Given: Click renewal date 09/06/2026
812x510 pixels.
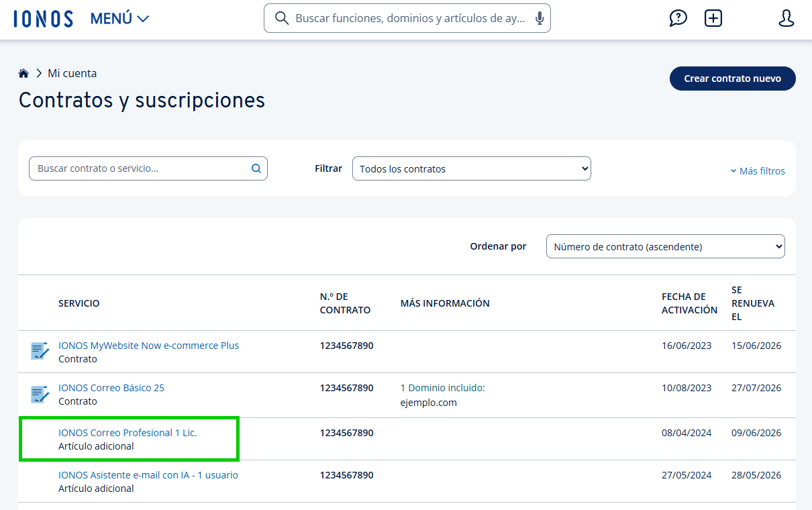Looking at the screenshot, I should pyautogui.click(x=756, y=433).
